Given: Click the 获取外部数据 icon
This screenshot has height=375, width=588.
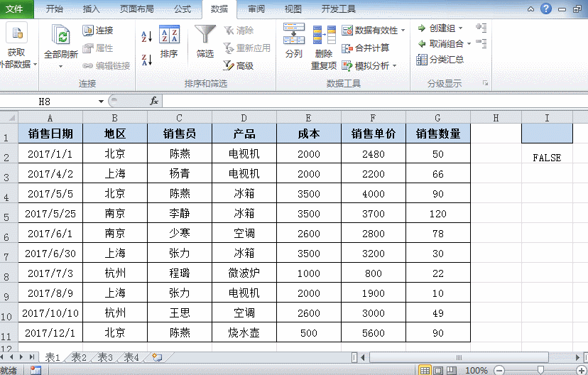Looking at the screenshot, I should 16,34.
